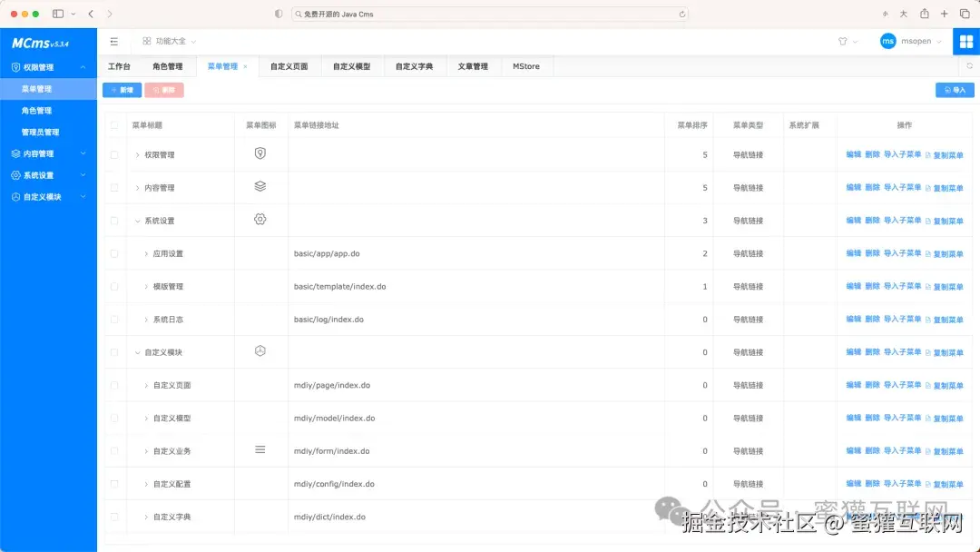
Task: Expand the 内容管理 table row
Action: (x=138, y=188)
